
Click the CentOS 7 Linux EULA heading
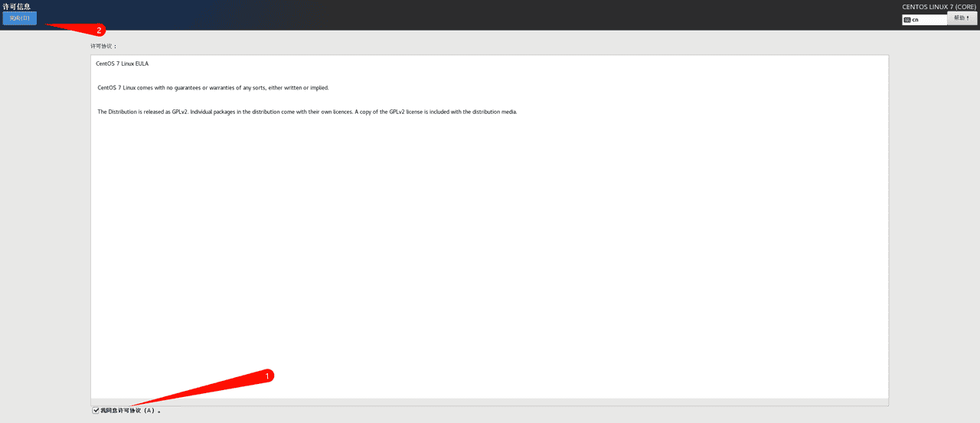tap(122, 63)
